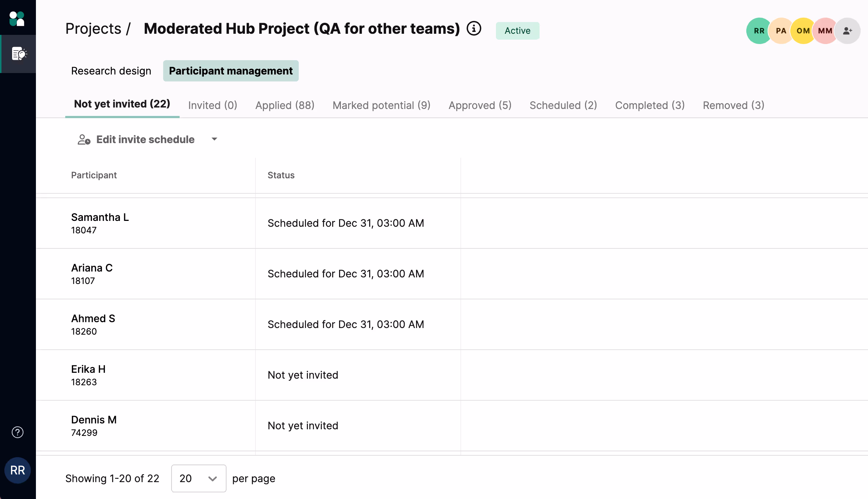
Task: Click the PA collaborator avatar
Action: [781, 31]
